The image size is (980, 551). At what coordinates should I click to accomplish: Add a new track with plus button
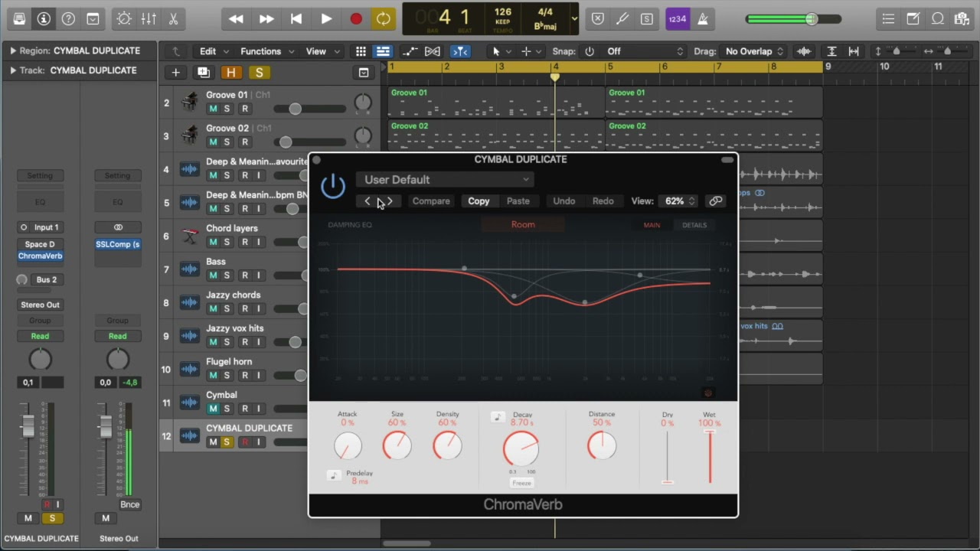click(175, 73)
